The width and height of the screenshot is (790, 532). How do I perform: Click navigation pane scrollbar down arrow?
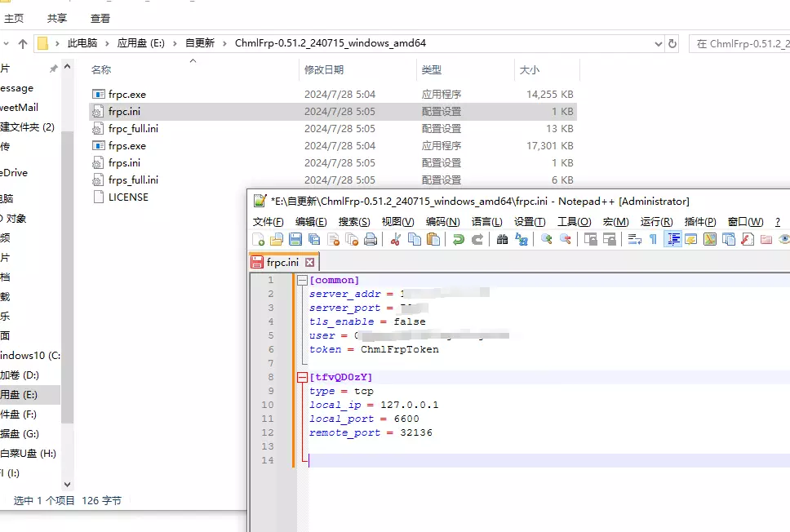68,485
